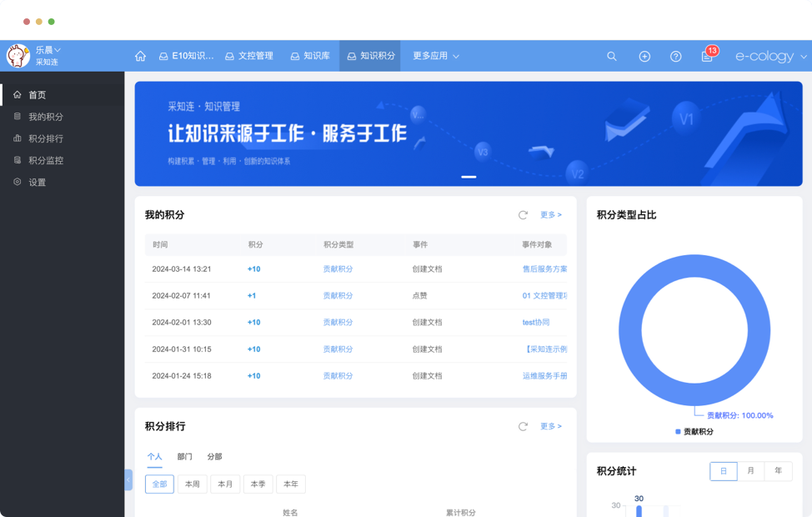812x517 pixels.
Task: Refresh the 积分排行 panel
Action: click(x=523, y=426)
